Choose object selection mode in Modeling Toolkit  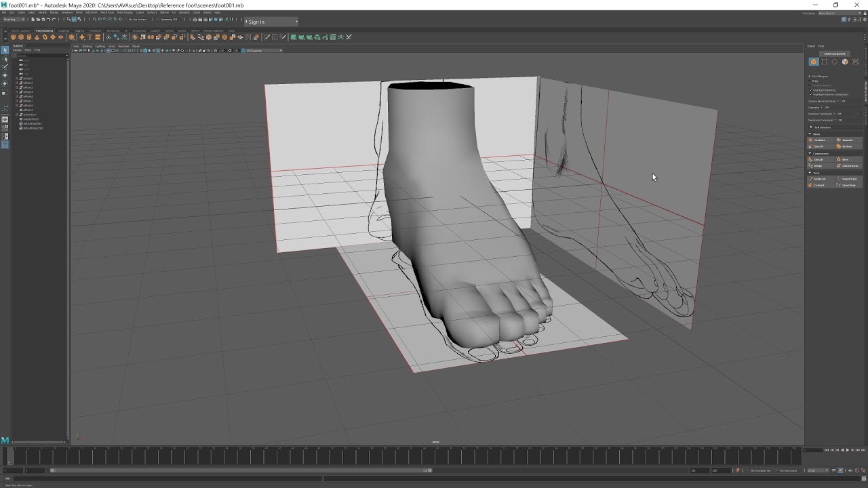[814, 62]
